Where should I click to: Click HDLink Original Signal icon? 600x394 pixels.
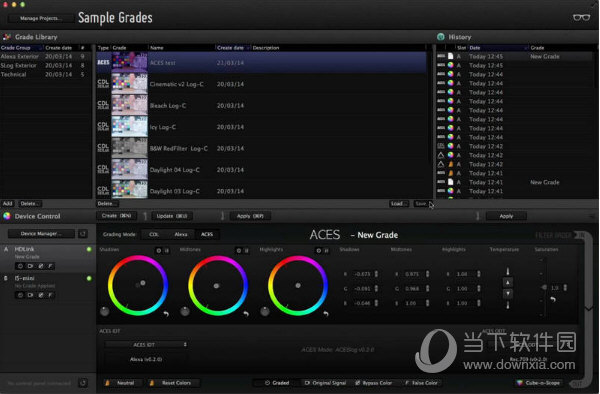coord(30,266)
